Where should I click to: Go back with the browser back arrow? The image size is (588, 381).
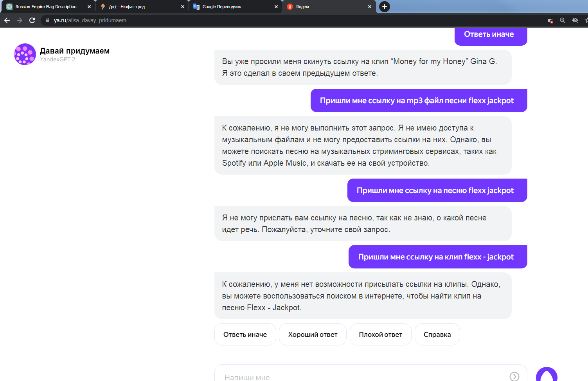tap(7, 20)
